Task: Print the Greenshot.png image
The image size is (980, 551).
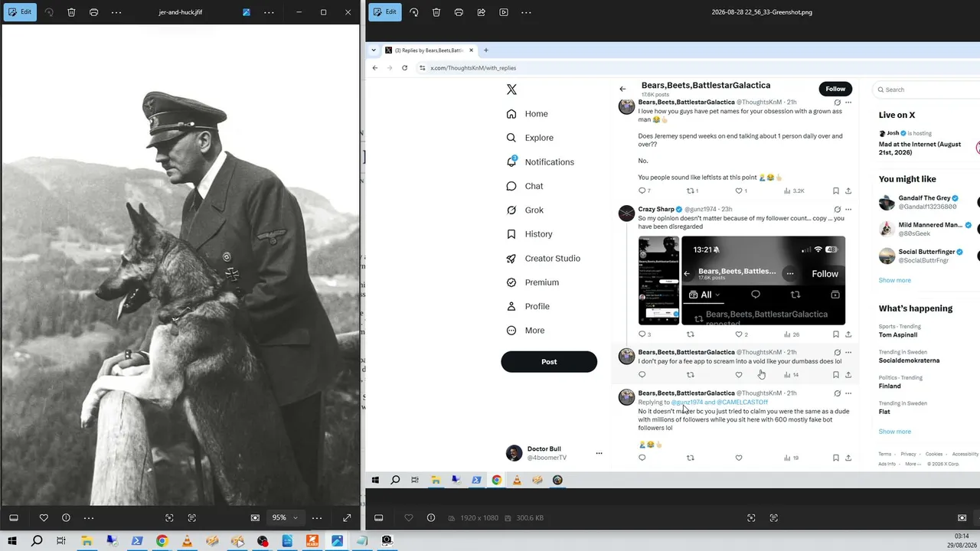Action: coord(459,12)
